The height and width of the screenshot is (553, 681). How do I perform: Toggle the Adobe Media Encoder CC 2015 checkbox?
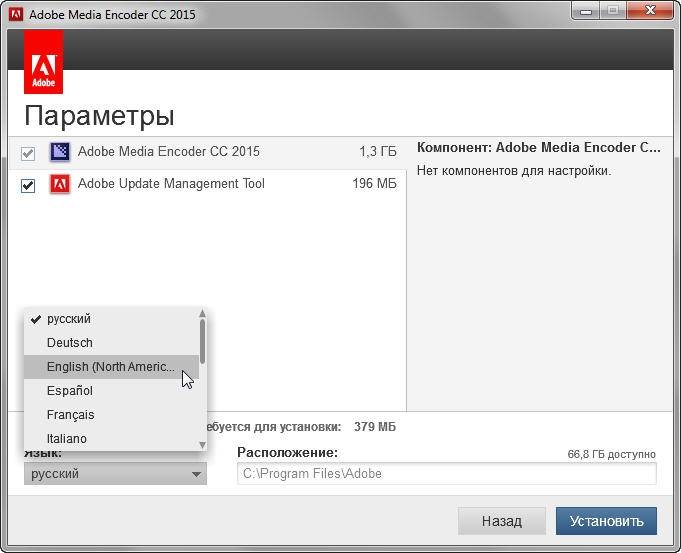click(x=28, y=153)
